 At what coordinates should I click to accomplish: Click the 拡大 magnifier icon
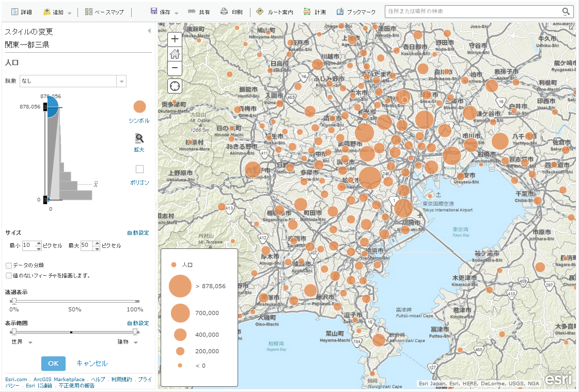point(139,138)
